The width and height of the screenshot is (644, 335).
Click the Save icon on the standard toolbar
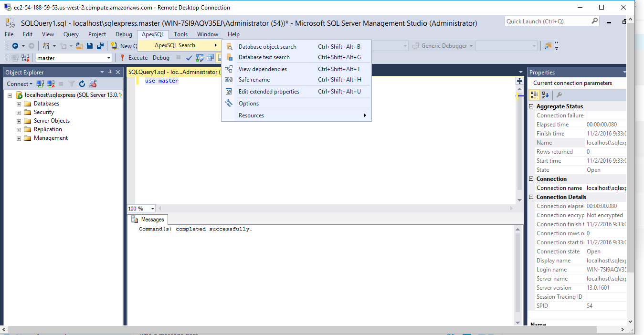[90, 45]
